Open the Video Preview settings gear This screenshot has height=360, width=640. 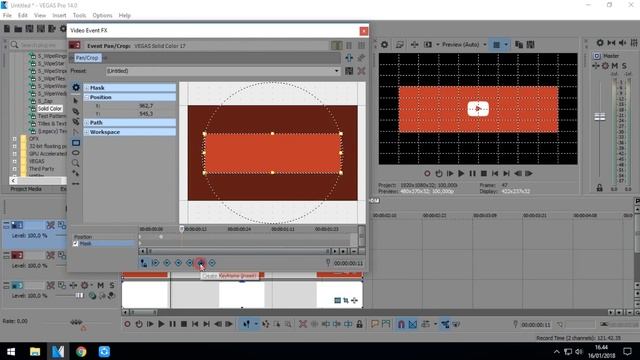pyautogui.click(x=384, y=44)
